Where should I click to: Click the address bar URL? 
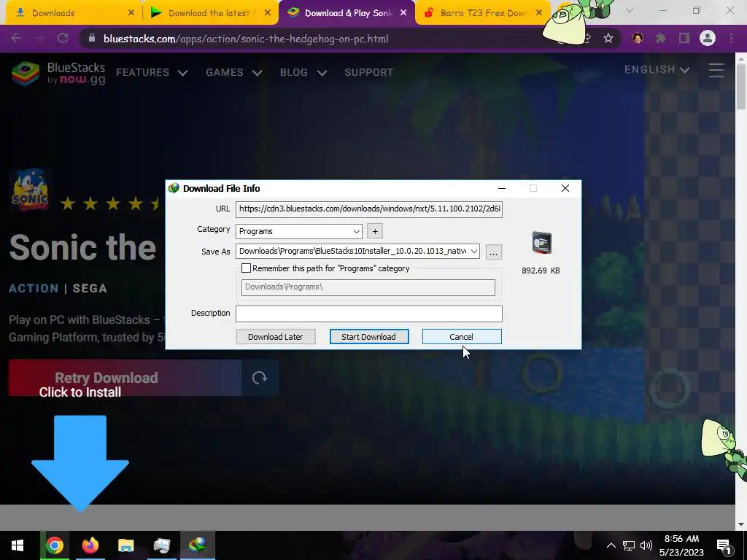pyautogui.click(x=246, y=39)
